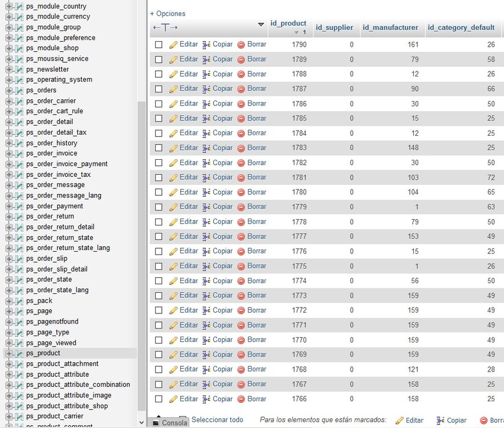The image size is (504, 428).
Task: Click the pencil edit icon for row 1781
Action: (173, 178)
